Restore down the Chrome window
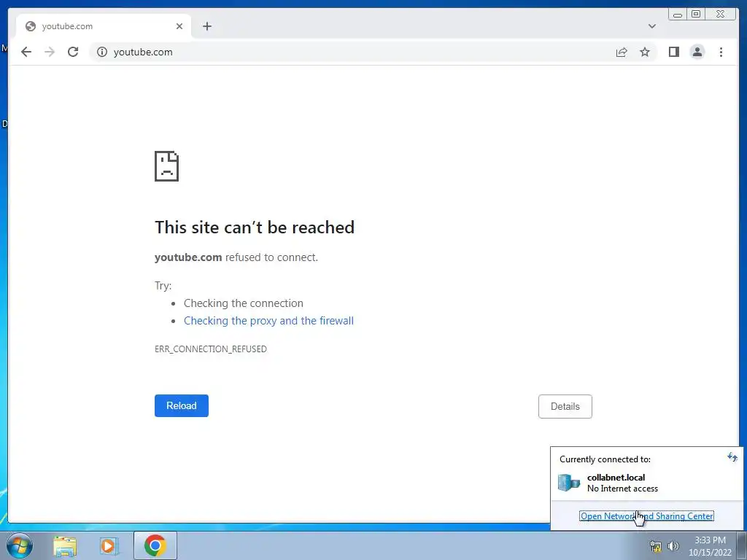Screen dimensions: 747x560 (696, 15)
